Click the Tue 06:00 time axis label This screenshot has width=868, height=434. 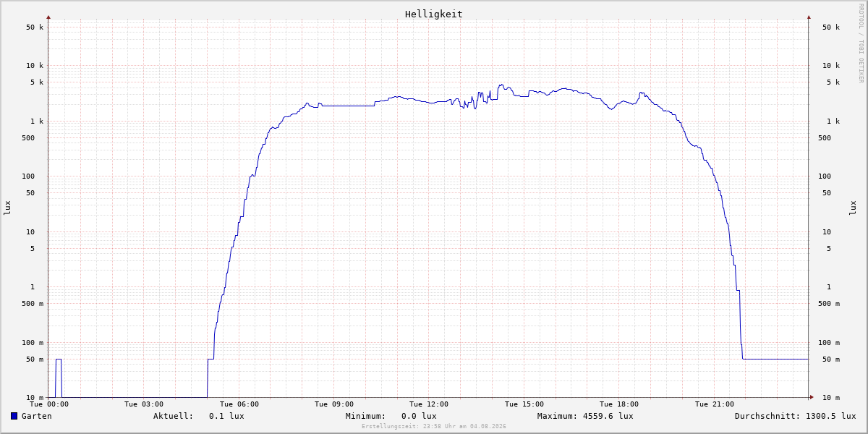tap(239, 404)
